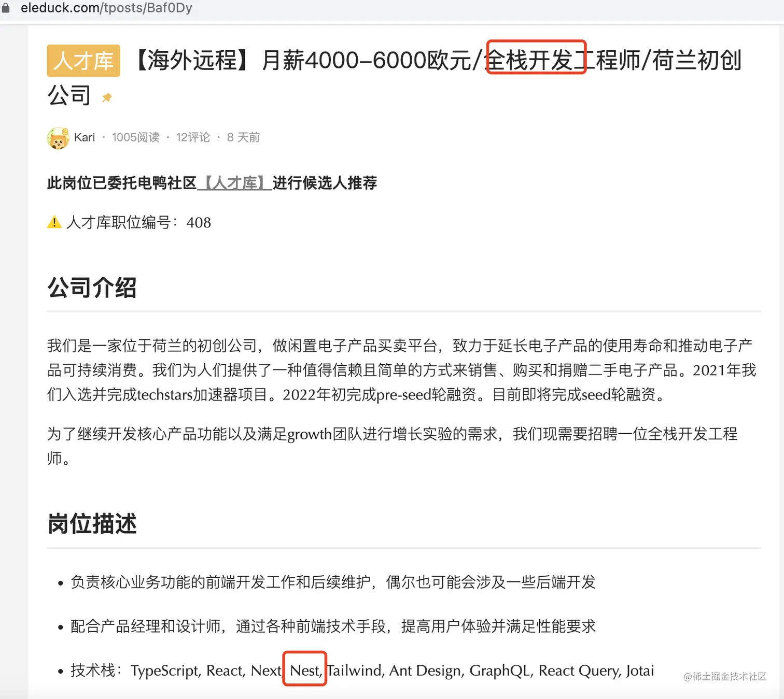Click the highlighted Nest text in tech stack
The height and width of the screenshot is (699, 784).
[x=305, y=670]
